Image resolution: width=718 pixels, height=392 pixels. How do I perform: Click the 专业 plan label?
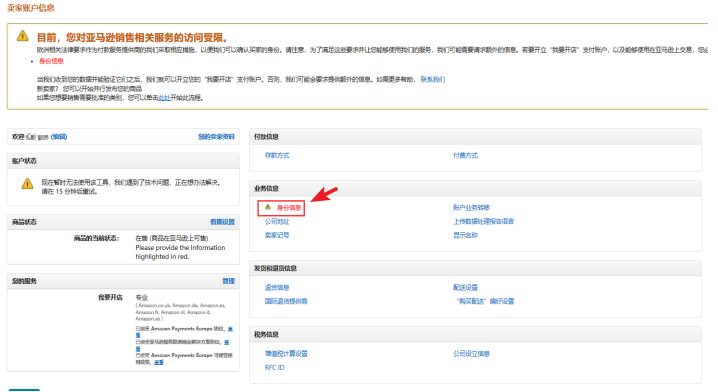[141, 297]
